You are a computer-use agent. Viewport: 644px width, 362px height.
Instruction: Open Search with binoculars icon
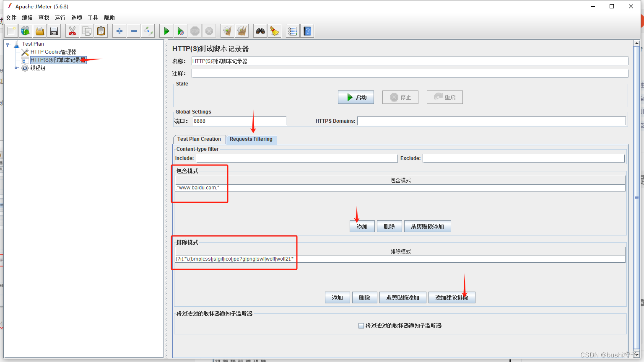click(x=260, y=31)
